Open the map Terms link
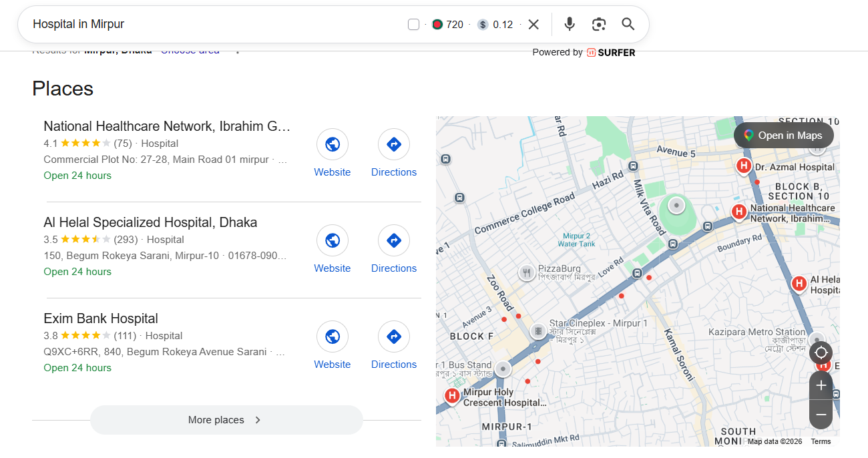This screenshot has height=458, width=868. point(820,441)
